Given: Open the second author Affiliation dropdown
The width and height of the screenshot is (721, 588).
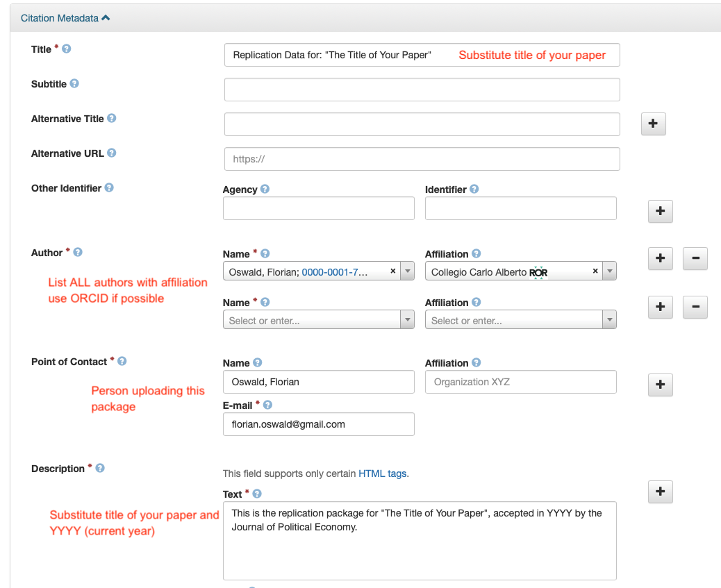Looking at the screenshot, I should click(609, 320).
